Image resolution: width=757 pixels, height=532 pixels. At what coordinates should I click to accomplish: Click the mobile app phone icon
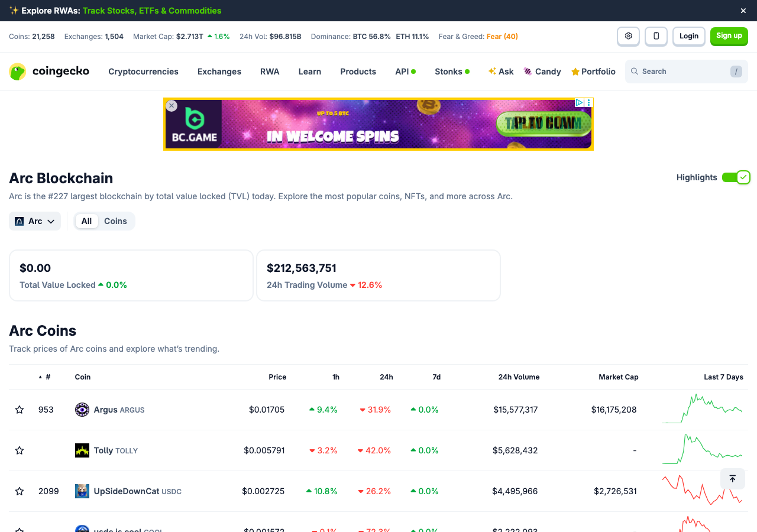tap(656, 36)
